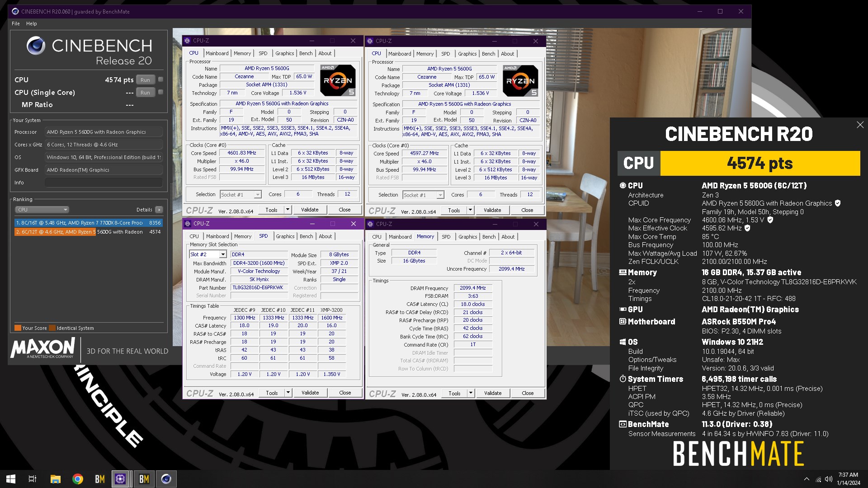Image resolution: width=868 pixels, height=488 pixels.
Task: Select ranking row Ryzen 7 7700X 8356
Action: coord(88,223)
